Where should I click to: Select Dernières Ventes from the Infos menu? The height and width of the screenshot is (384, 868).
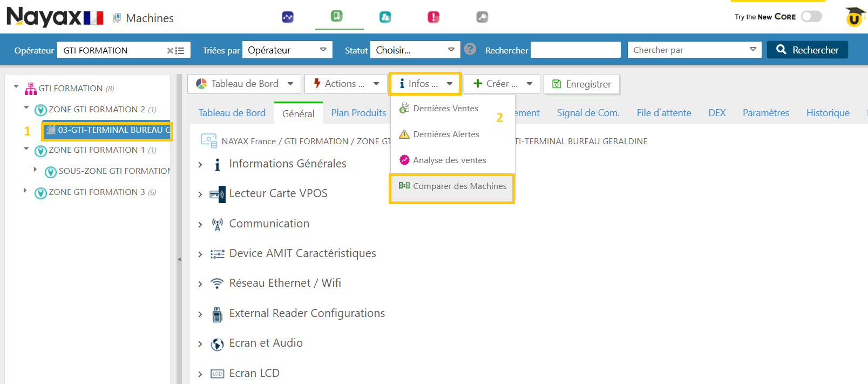pyautogui.click(x=452, y=109)
